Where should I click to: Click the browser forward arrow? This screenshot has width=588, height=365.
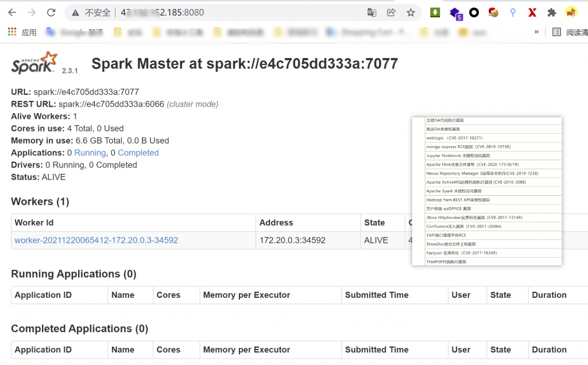pos(32,13)
